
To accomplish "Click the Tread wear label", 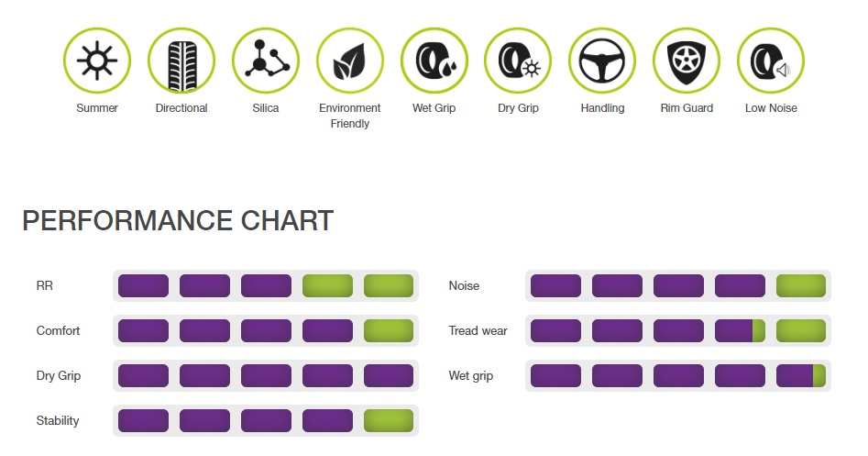I will pos(478,331).
